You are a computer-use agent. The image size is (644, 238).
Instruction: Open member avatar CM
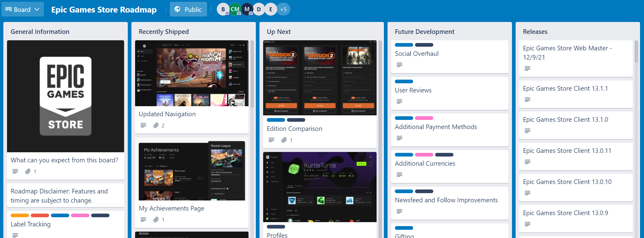[x=235, y=9]
